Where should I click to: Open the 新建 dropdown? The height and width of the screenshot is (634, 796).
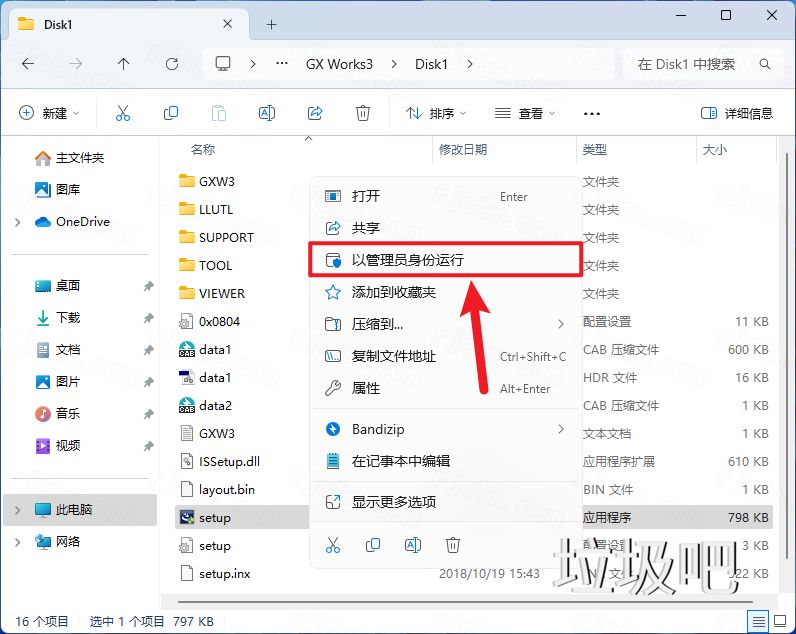point(49,113)
